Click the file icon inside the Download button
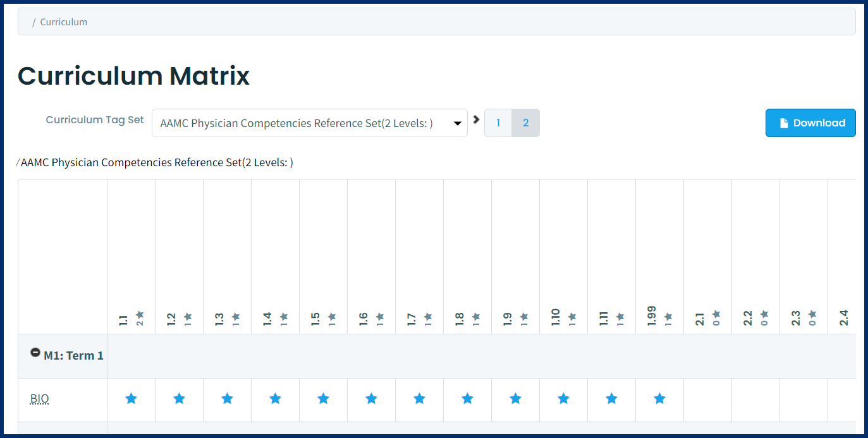Screen dimensions: 868x438 pos(784,123)
